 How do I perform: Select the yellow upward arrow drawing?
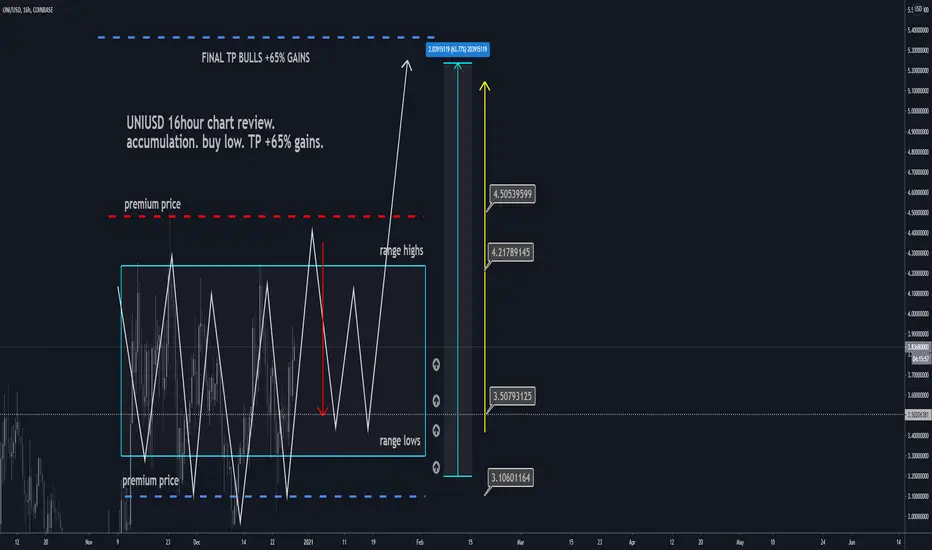click(485, 257)
